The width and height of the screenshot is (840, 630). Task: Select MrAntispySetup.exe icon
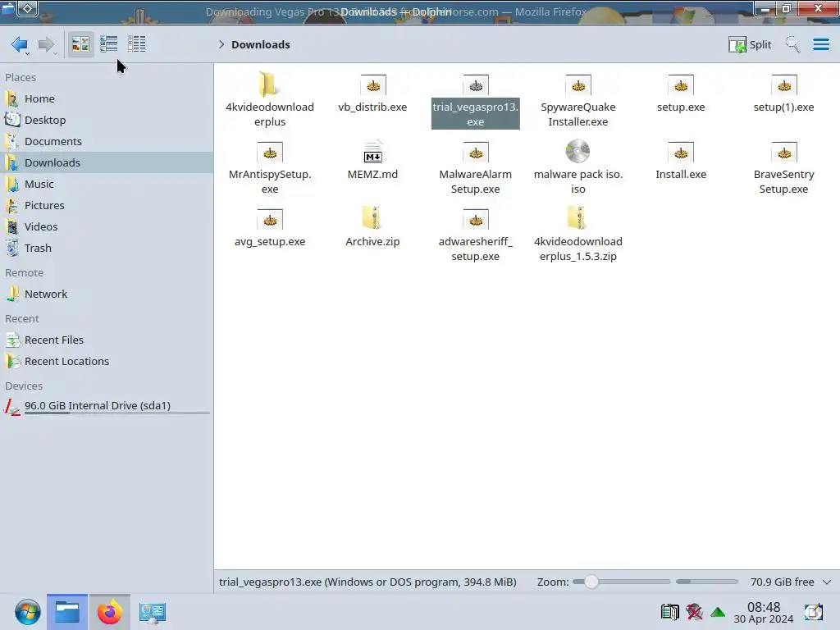pyautogui.click(x=269, y=152)
